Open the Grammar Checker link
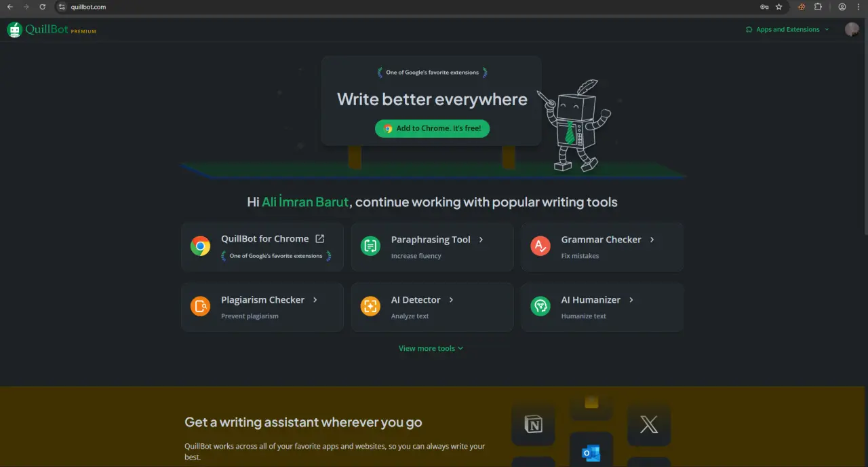Screen dimensions: 868x467 (601, 240)
